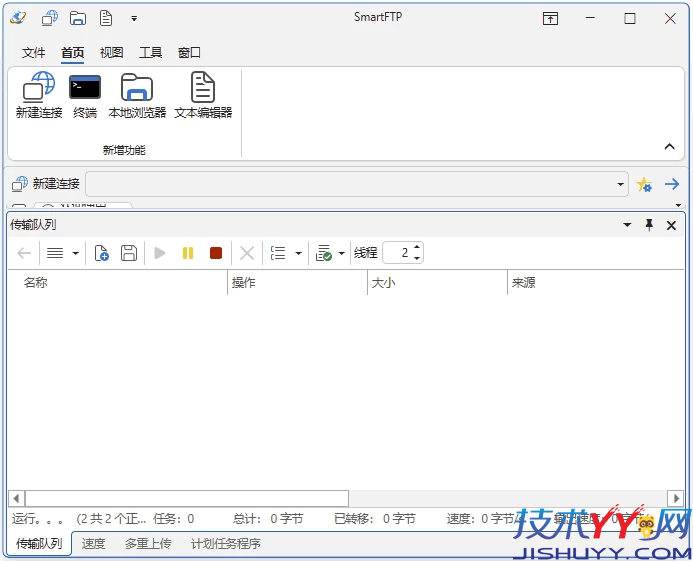Expand the address bar dropdown arrow

pyautogui.click(x=621, y=184)
